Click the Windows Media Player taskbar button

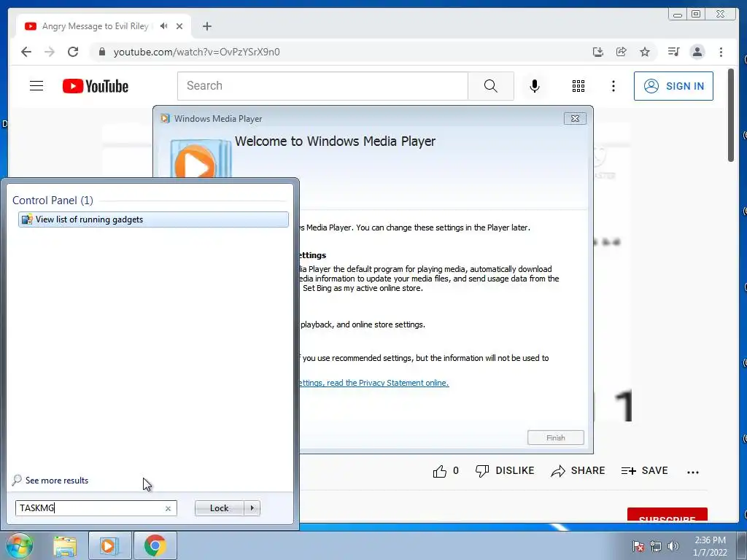[x=109, y=545]
